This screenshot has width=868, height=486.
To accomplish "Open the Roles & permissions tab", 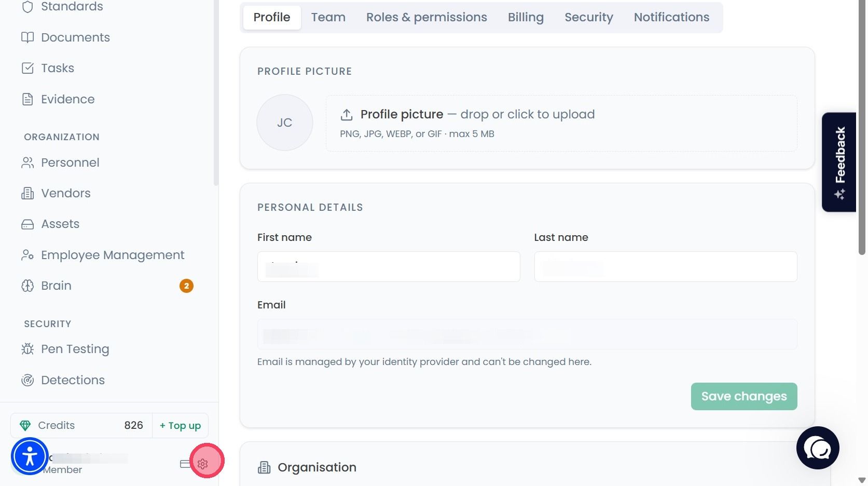I will (x=426, y=17).
